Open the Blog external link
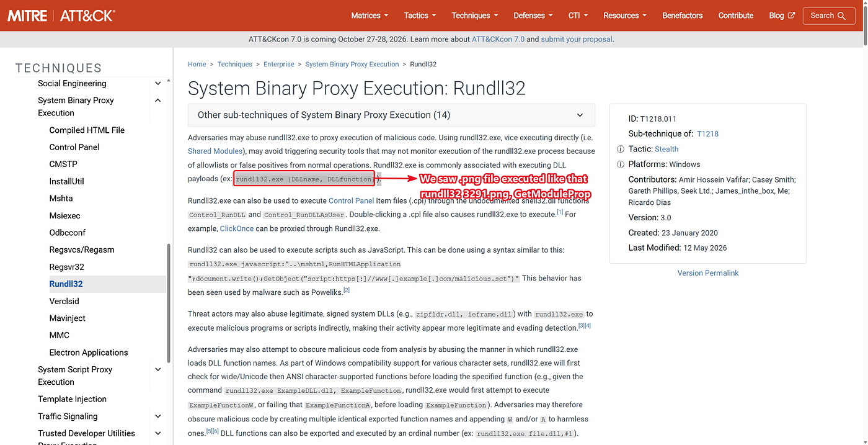 [781, 16]
